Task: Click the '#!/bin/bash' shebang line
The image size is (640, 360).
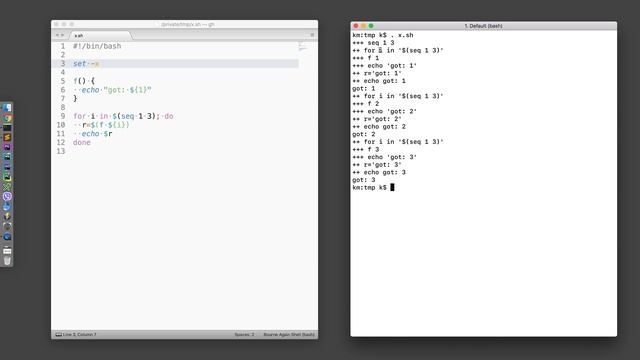Action: (x=97, y=46)
